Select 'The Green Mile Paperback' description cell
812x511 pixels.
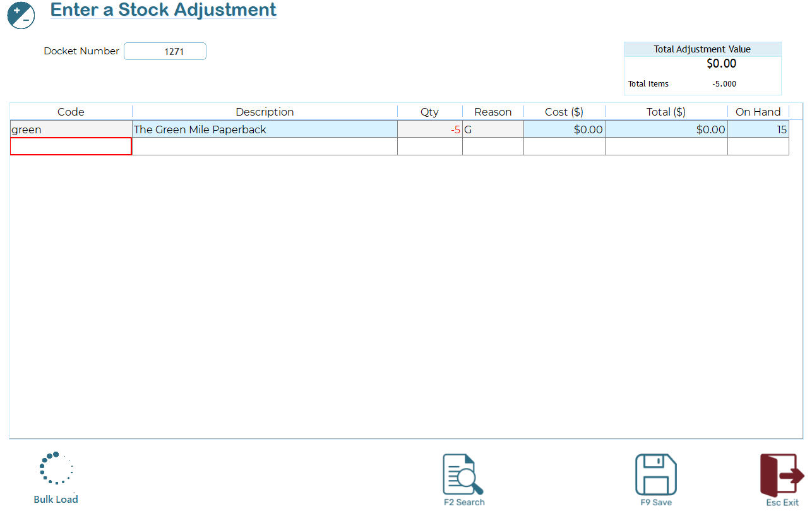pos(265,129)
